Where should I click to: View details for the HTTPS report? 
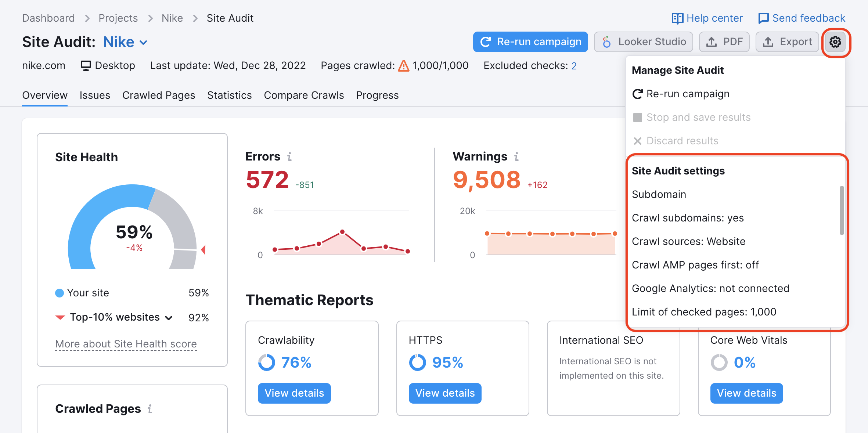pyautogui.click(x=445, y=393)
